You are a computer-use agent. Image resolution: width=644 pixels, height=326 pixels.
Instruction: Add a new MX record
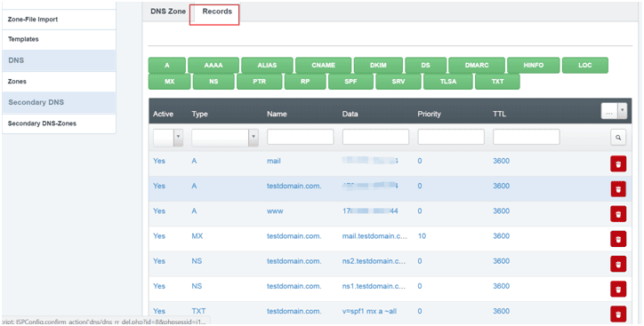click(169, 82)
